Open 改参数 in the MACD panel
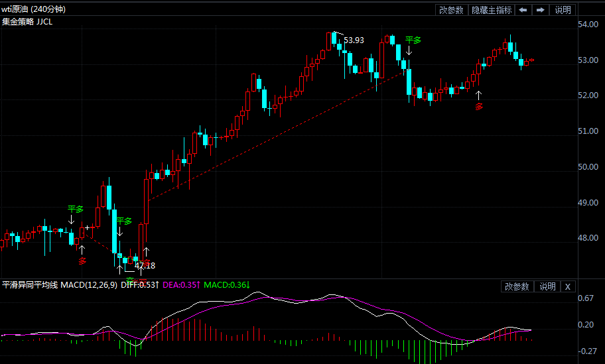The height and width of the screenshot is (364, 605). [517, 286]
